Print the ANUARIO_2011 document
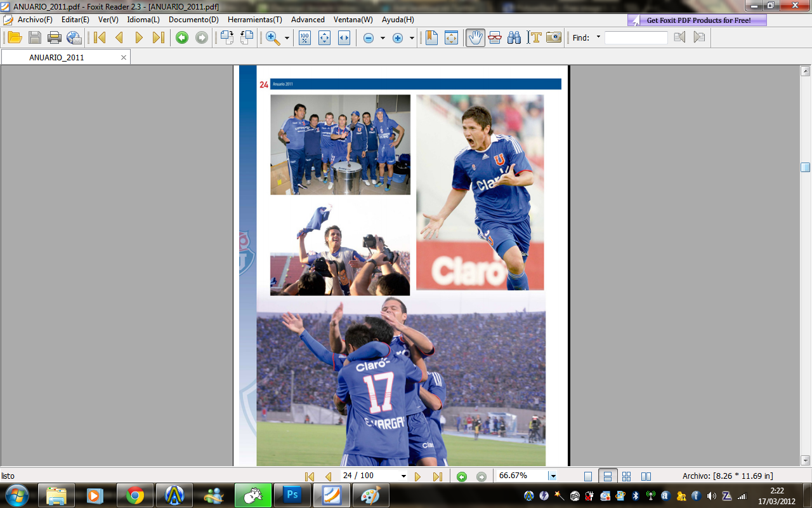Image resolution: width=812 pixels, height=508 pixels. tap(55, 37)
